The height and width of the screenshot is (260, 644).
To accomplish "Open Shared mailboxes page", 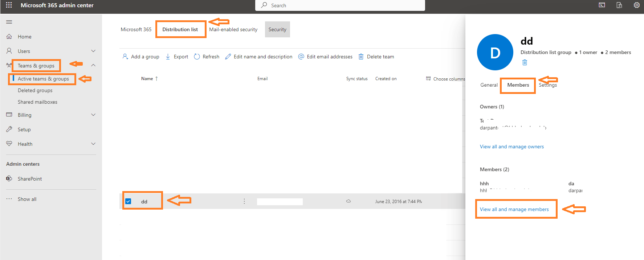I will tap(37, 102).
